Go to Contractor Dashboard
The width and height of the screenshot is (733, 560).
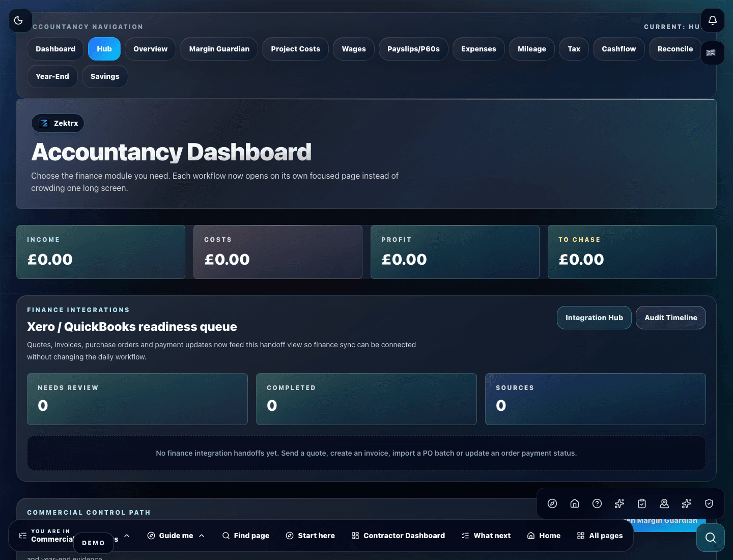(x=398, y=536)
